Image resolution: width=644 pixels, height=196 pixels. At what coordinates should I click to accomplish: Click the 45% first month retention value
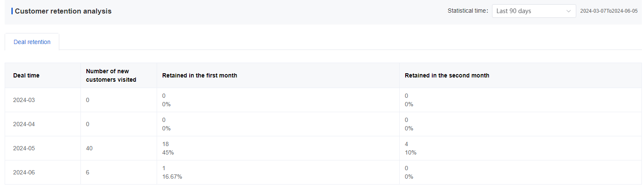click(x=168, y=152)
